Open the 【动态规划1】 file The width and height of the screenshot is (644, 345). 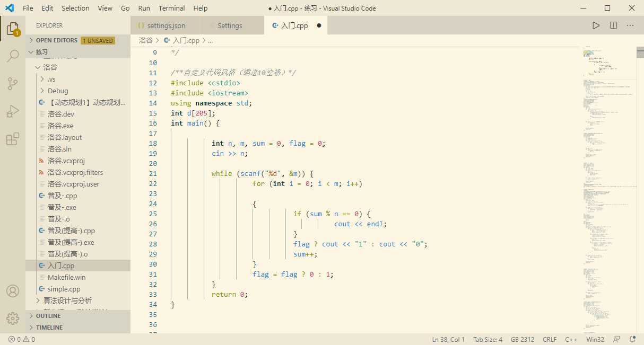78,102
